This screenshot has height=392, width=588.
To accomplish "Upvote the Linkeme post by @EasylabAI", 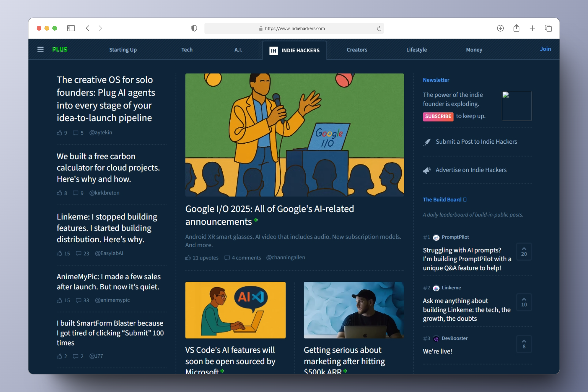I will click(59, 253).
